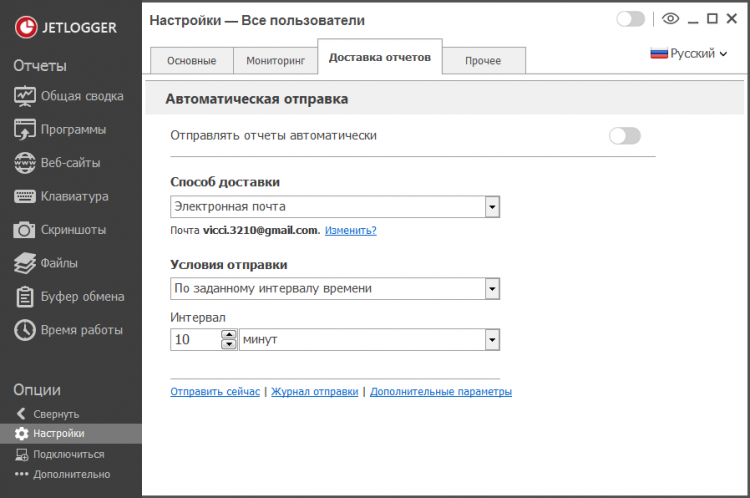750x498 pixels.
Task: Click the interval number input field
Action: (x=194, y=340)
